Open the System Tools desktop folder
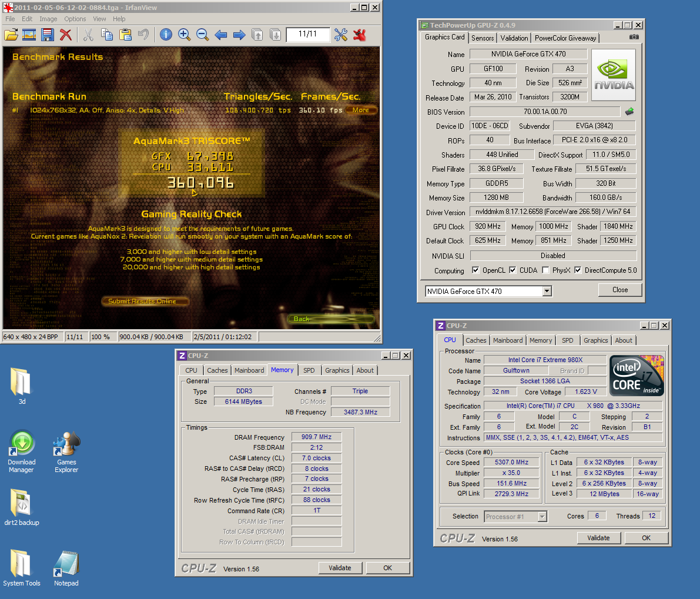Screen dimensions: 700x599 tap(21, 568)
